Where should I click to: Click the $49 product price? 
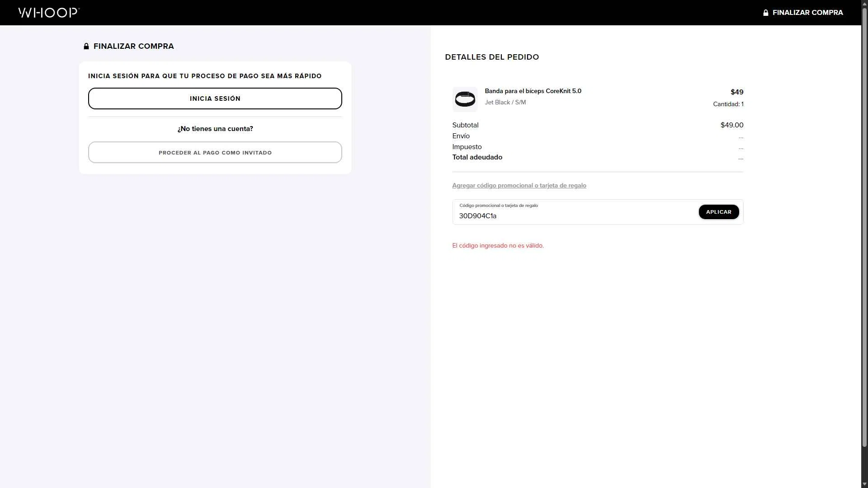point(737,92)
